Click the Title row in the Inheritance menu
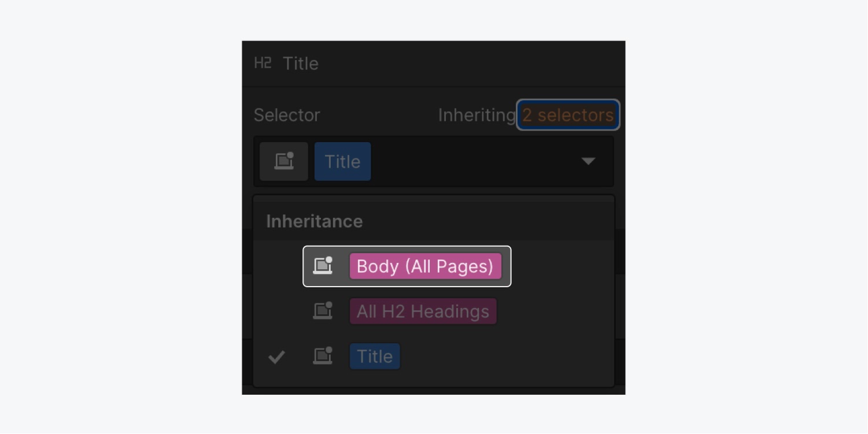This screenshot has width=868, height=434. (434, 357)
